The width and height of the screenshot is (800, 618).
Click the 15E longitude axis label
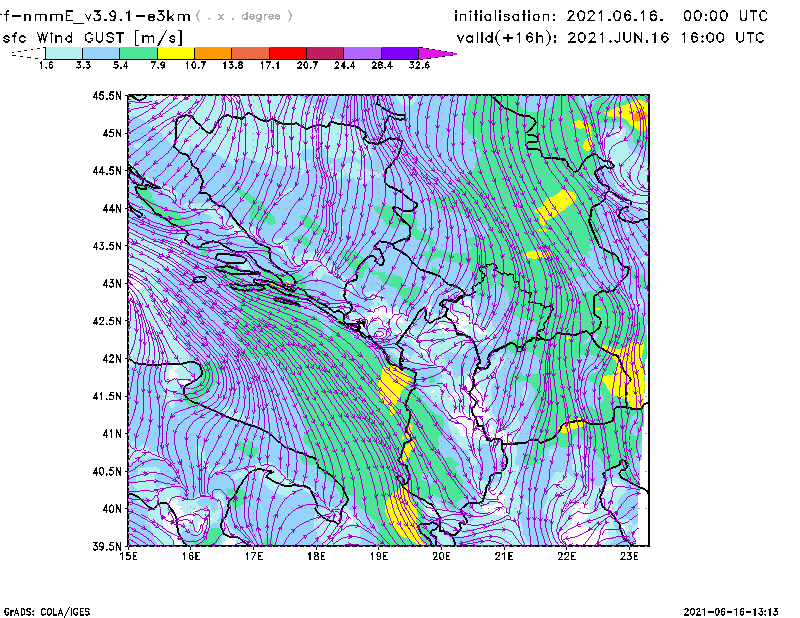pos(128,556)
